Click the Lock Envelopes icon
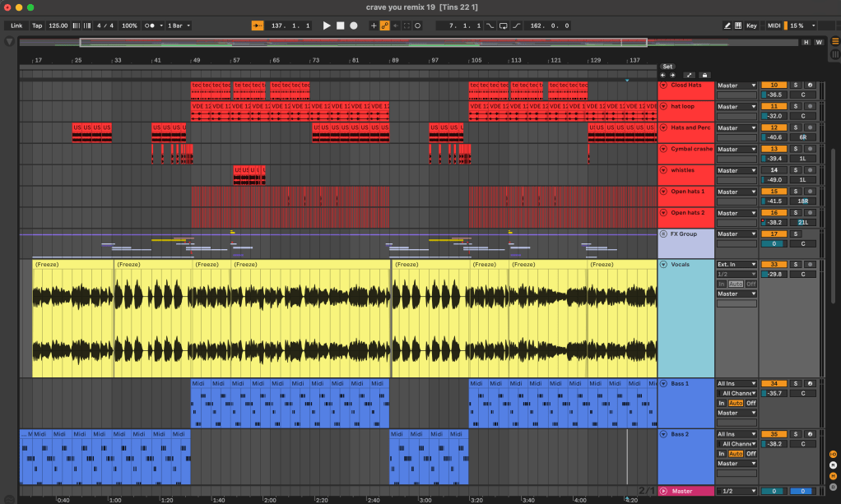 (x=704, y=75)
